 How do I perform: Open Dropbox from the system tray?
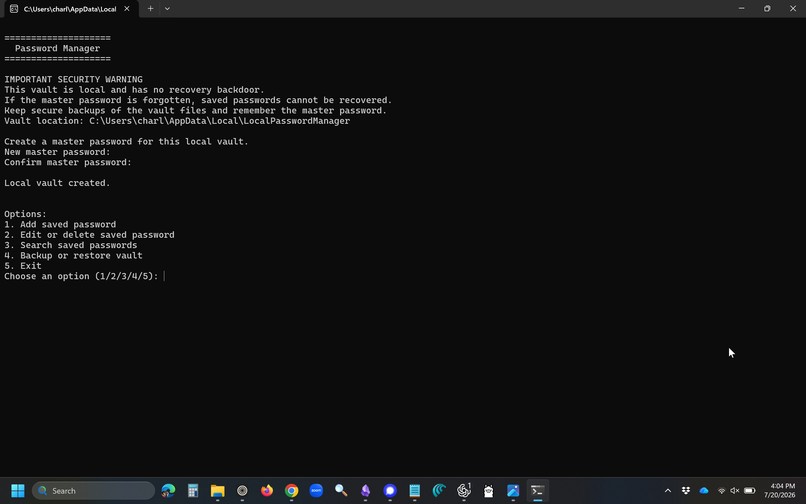point(686,491)
